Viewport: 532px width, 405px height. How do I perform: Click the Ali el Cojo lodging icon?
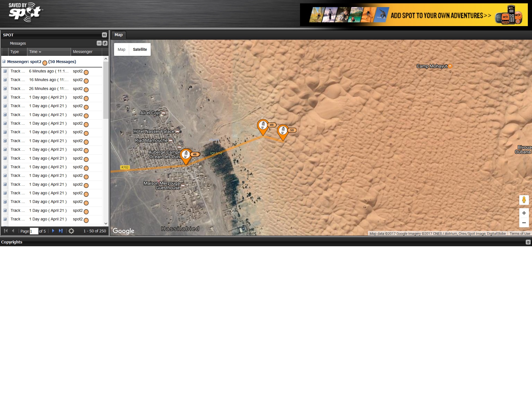[163, 113]
